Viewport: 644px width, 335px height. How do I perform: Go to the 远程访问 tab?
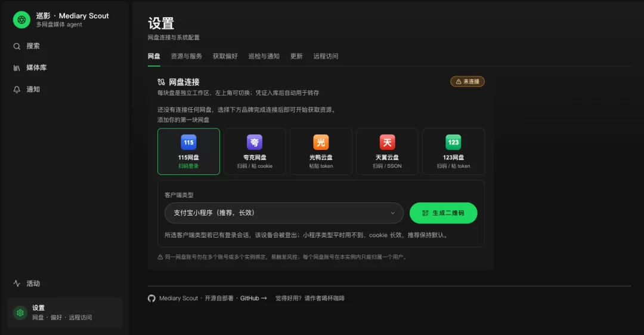[x=326, y=56]
